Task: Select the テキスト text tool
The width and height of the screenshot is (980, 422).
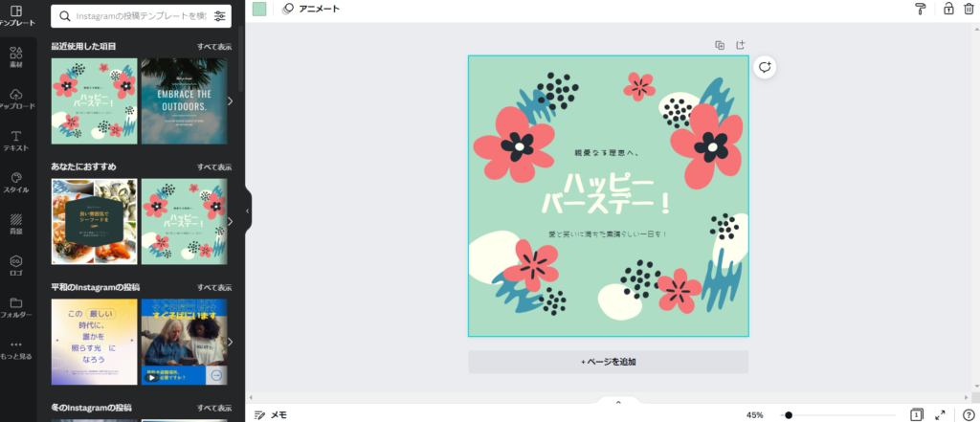Action: (x=16, y=141)
